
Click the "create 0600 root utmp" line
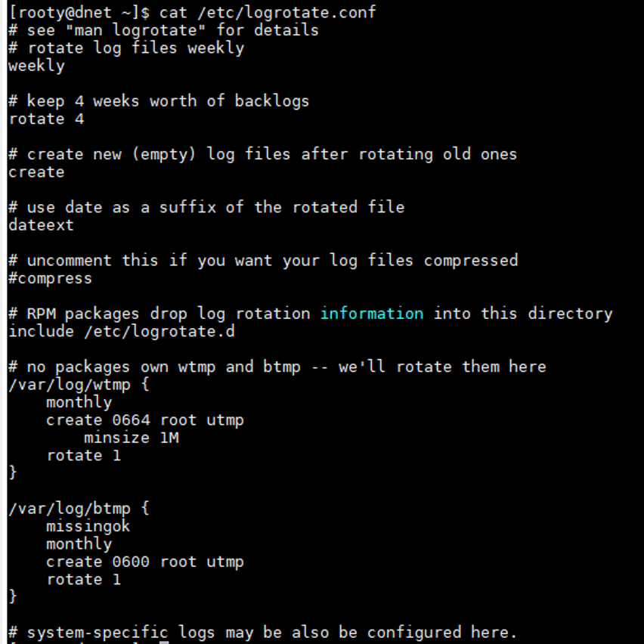144,562
